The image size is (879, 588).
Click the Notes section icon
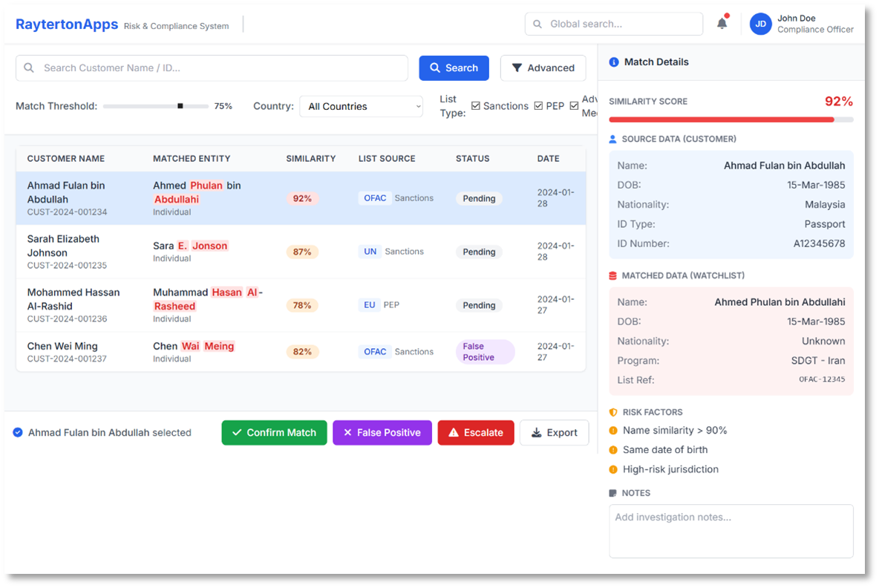point(613,493)
